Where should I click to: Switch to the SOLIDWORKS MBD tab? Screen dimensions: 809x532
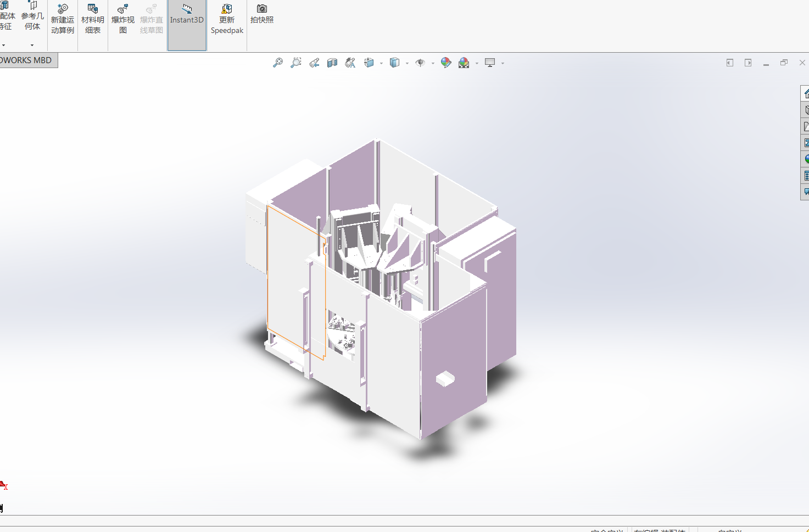(27, 60)
